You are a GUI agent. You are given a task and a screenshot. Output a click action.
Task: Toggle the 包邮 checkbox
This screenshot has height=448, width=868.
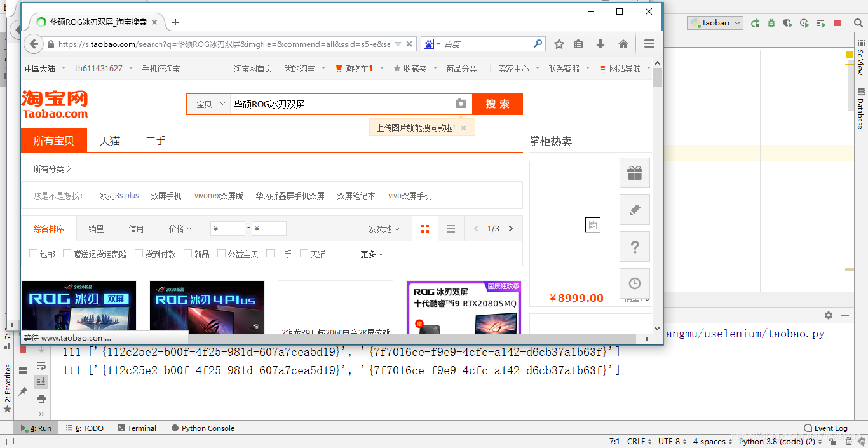tap(34, 254)
